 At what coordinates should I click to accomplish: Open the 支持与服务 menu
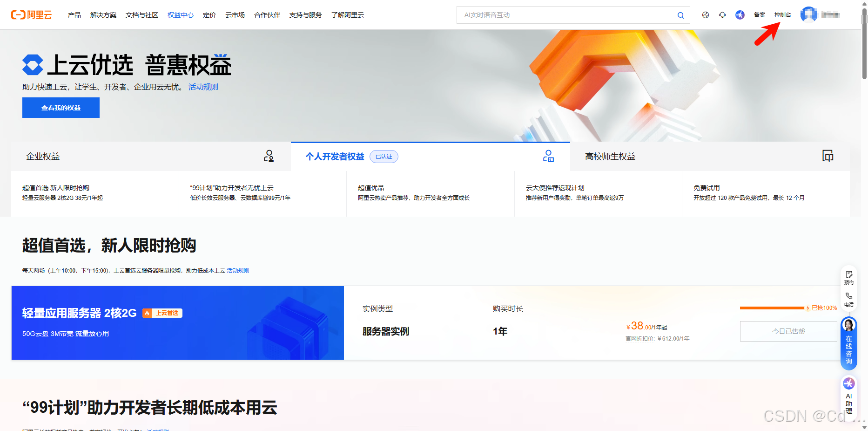(x=306, y=15)
